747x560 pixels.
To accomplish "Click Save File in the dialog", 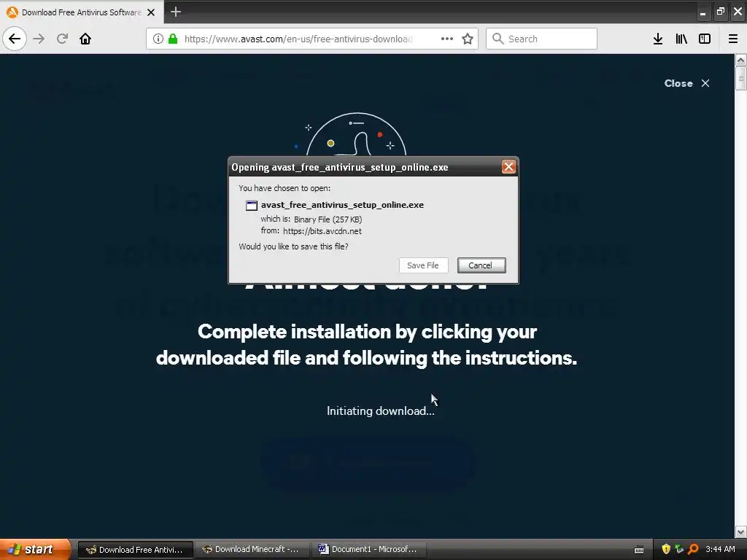I will coord(423,265).
